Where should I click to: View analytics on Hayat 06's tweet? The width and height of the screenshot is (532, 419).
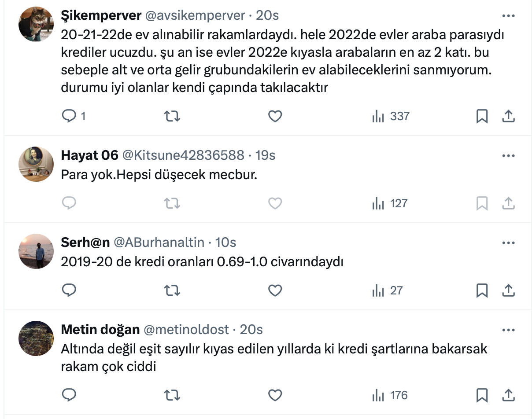[390, 203]
